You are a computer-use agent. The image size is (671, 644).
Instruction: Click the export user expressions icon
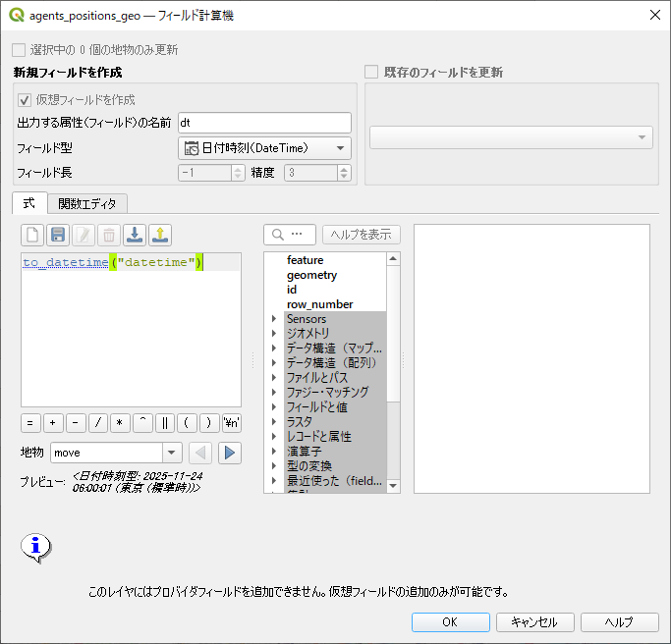[x=160, y=235]
